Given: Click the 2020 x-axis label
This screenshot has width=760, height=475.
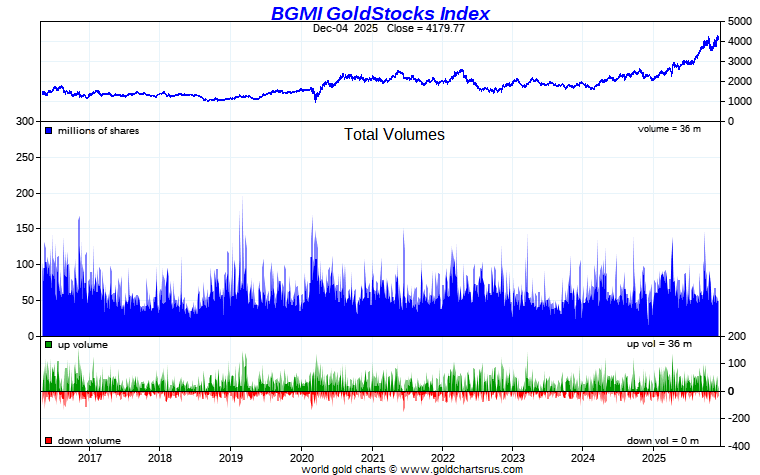Looking at the screenshot, I should coord(301,458).
